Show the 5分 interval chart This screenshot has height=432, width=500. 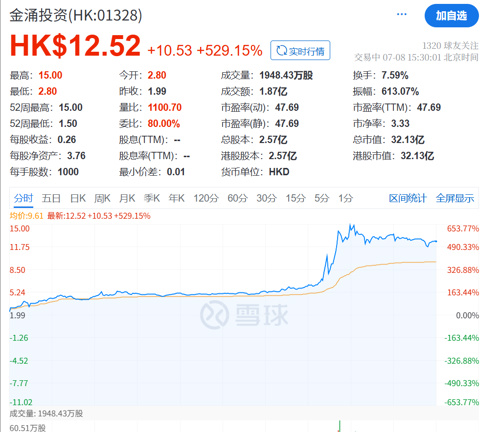coord(322,198)
